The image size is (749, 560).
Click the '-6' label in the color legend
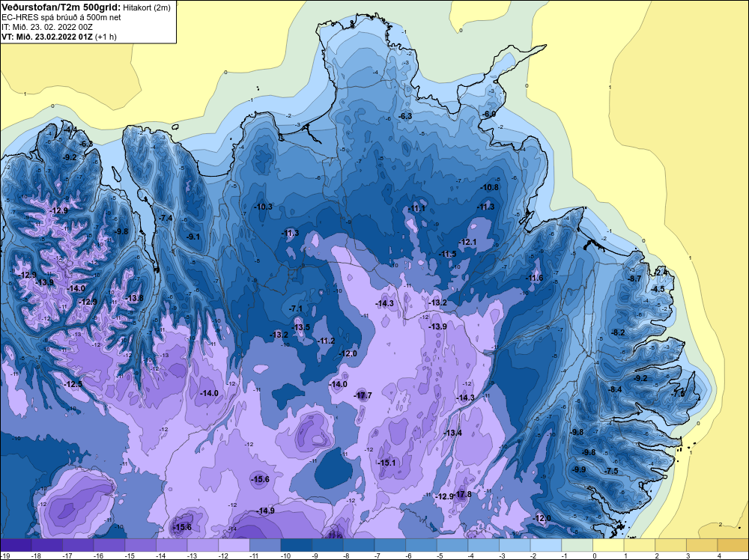[409, 556]
